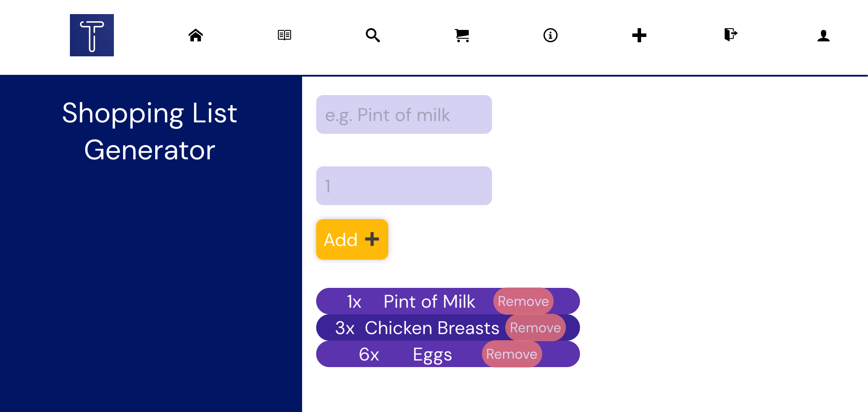Select the Search icon
The image size is (868, 412).
(x=373, y=35)
